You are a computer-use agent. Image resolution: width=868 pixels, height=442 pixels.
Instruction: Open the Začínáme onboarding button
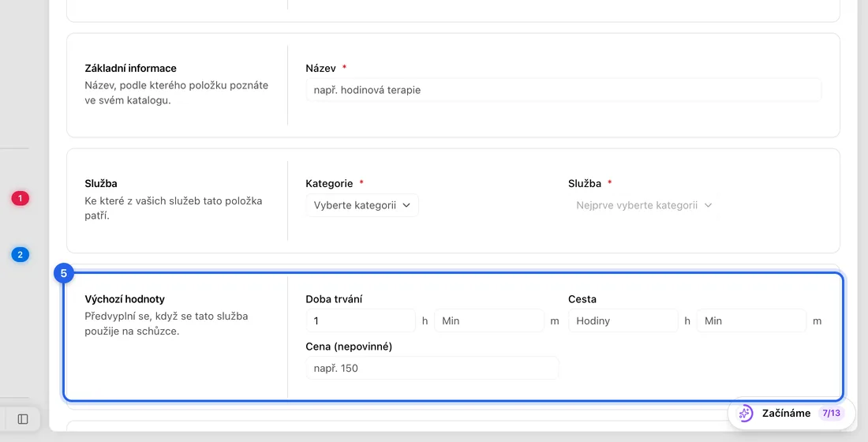click(x=791, y=414)
